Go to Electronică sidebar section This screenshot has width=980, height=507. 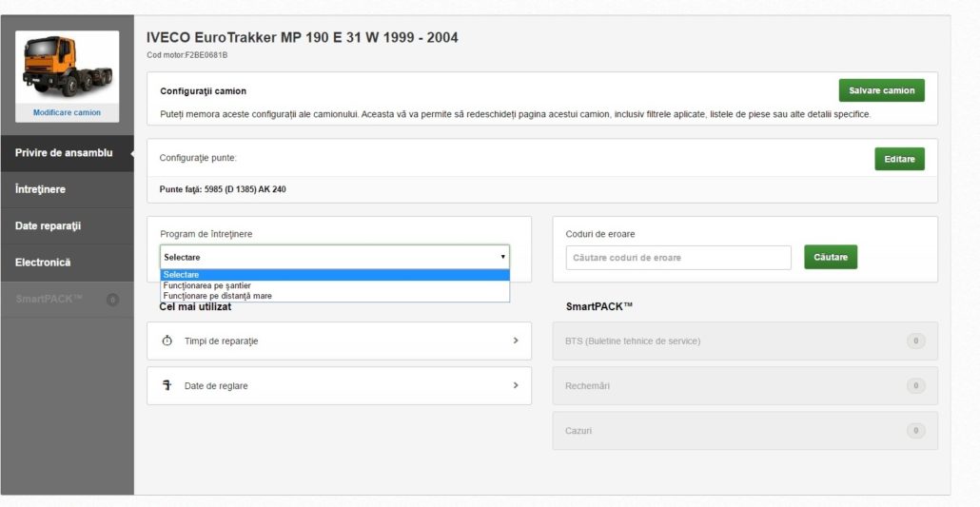point(67,263)
